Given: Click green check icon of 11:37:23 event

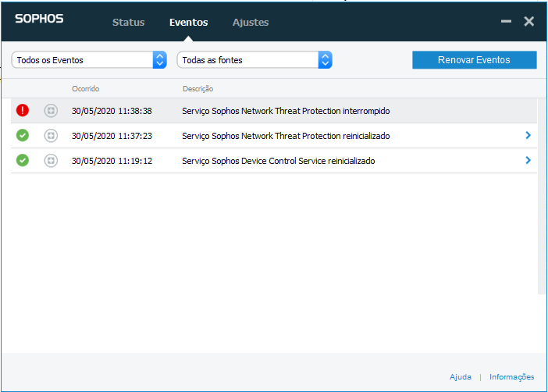Looking at the screenshot, I should pyautogui.click(x=23, y=135).
